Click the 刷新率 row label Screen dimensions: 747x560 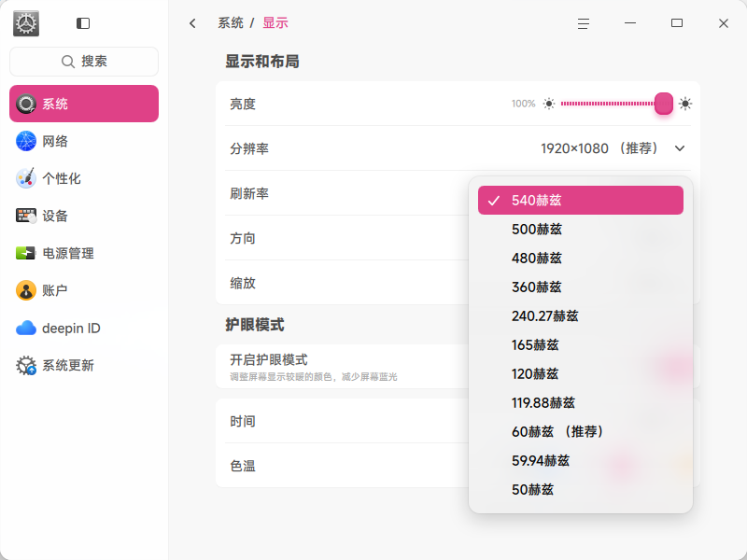(249, 193)
